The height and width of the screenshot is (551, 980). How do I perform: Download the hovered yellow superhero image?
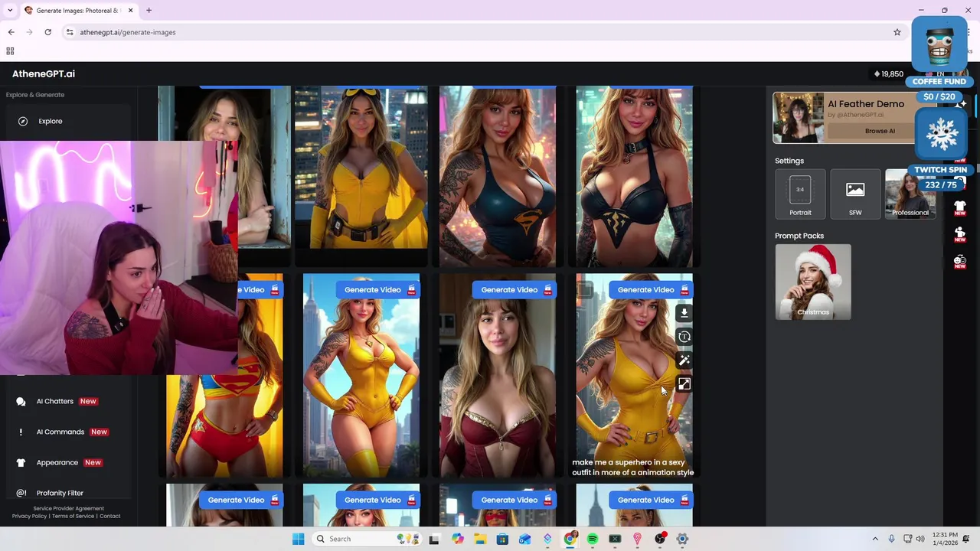coord(684,312)
